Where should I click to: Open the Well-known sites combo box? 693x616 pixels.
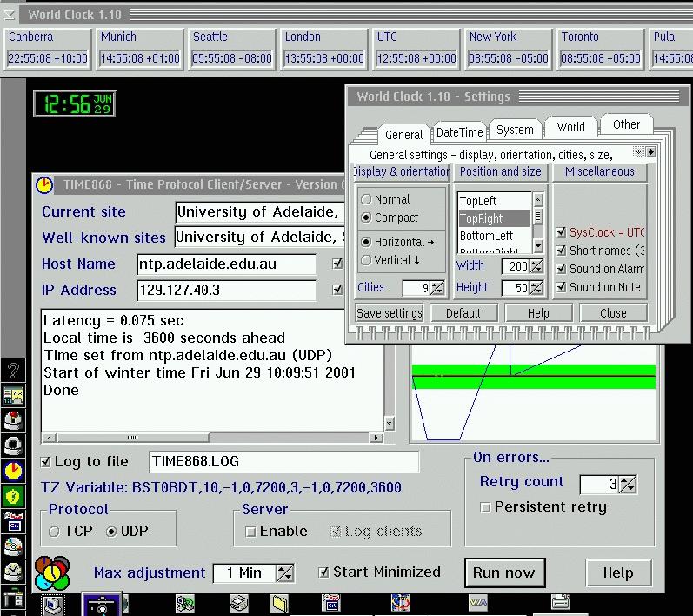coord(259,238)
